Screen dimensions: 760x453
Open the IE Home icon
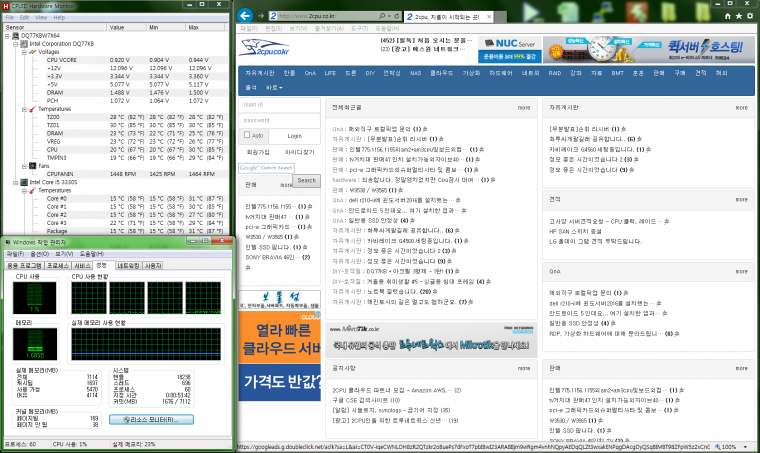tap(728, 16)
